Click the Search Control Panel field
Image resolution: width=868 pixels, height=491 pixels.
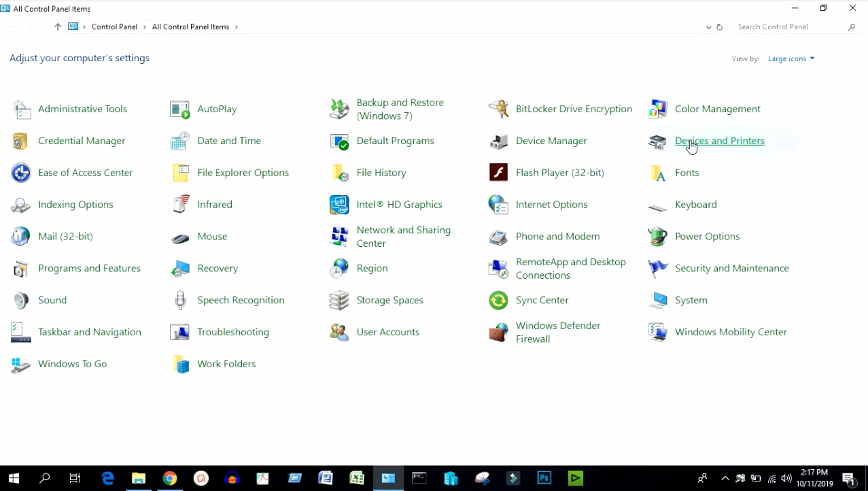[x=788, y=27]
